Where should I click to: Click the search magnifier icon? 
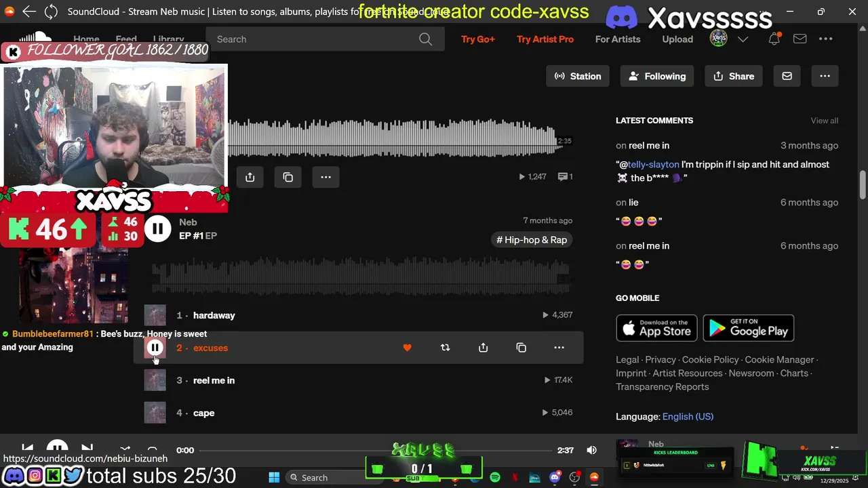click(425, 39)
